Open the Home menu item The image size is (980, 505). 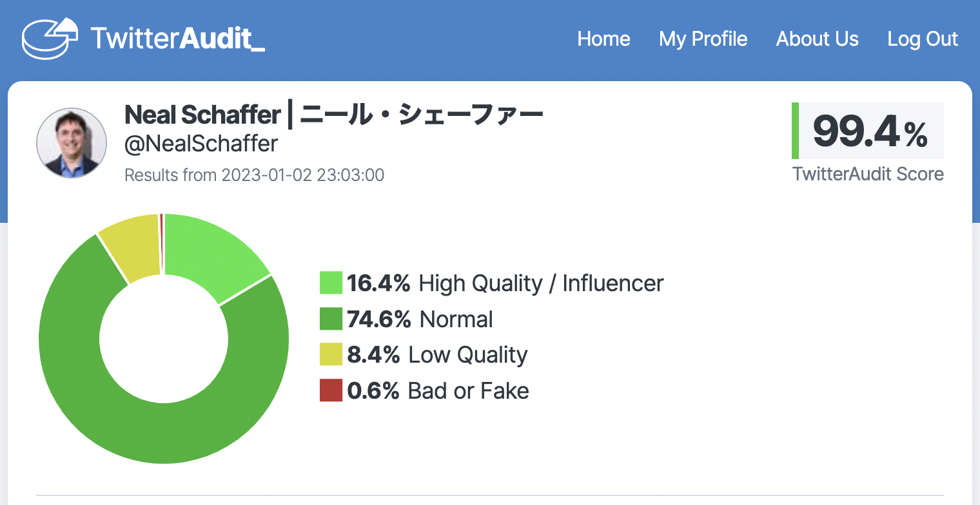[x=603, y=39]
